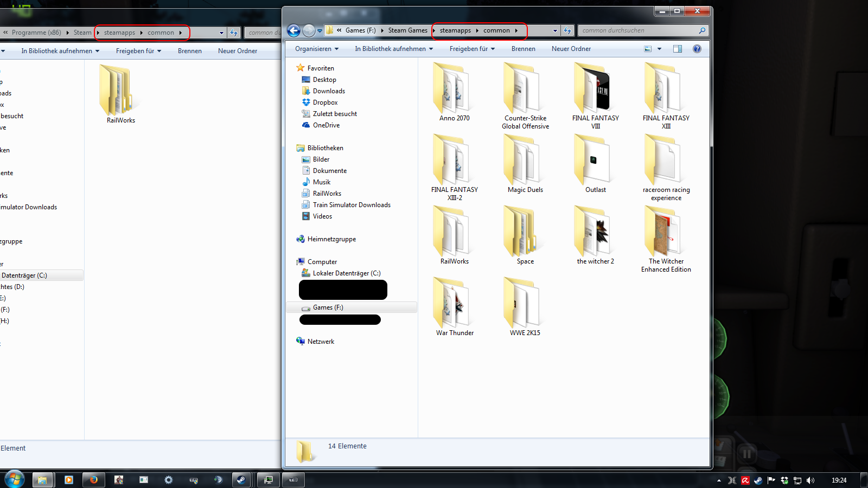868x488 pixels.
Task: Click the volume speaker icon in the tray
Action: [810, 480]
